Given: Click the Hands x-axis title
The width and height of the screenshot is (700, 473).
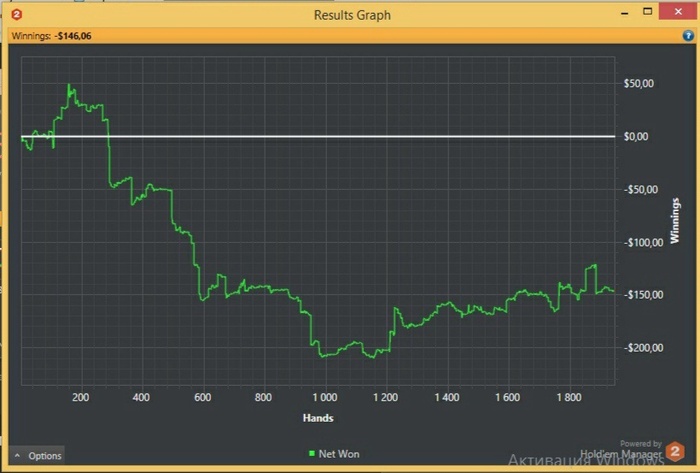Looking at the screenshot, I should coord(318,418).
